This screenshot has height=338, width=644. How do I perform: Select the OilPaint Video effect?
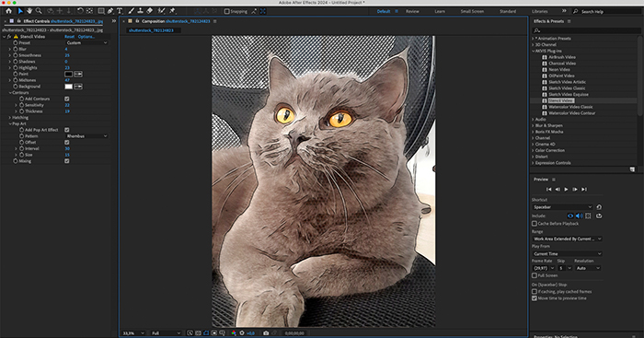(x=561, y=76)
